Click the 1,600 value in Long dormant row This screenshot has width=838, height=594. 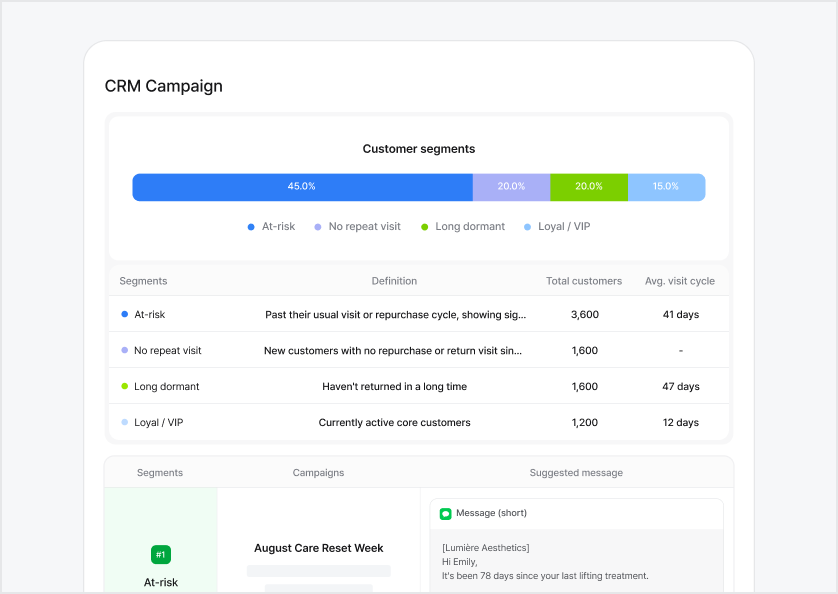coord(585,387)
